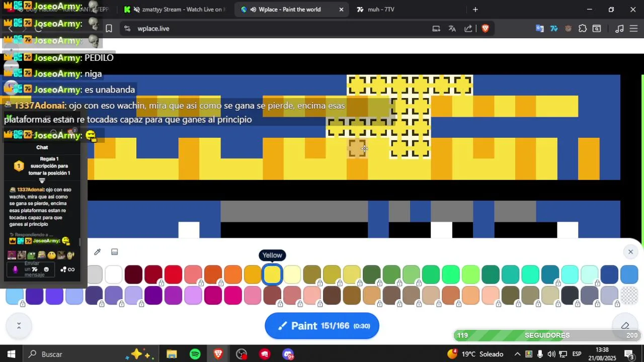The width and height of the screenshot is (644, 362).
Task: Pick the selected Yellow color swatch
Action: pos(272,275)
